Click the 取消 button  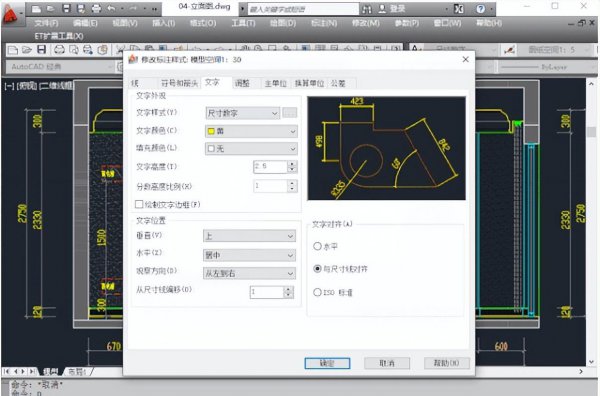tap(387, 363)
